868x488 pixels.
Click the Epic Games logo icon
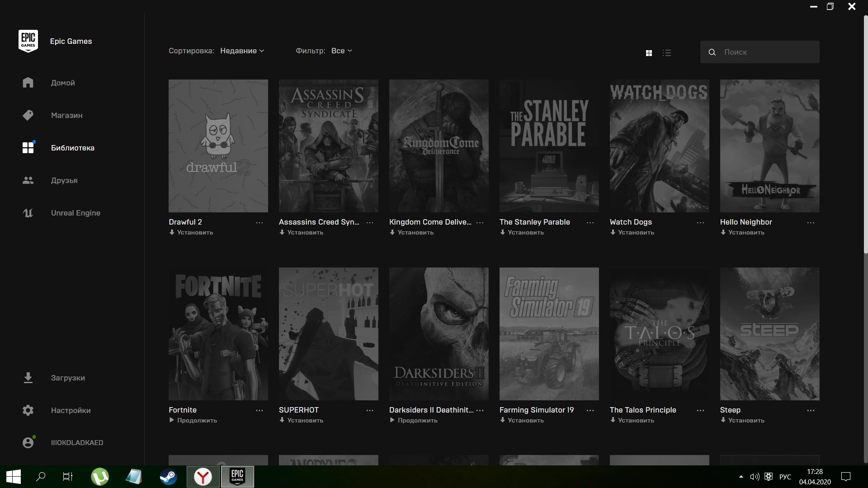pyautogui.click(x=28, y=41)
